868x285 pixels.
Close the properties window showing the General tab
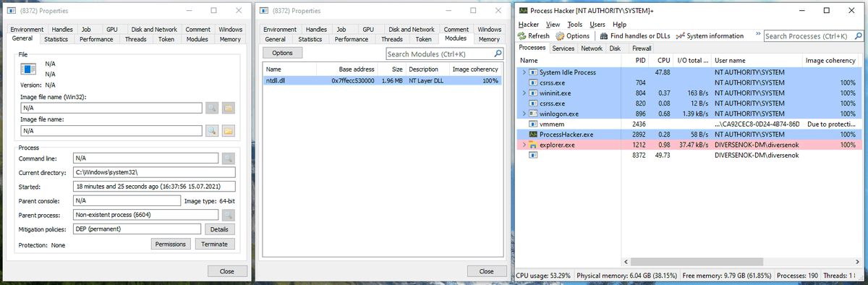[226, 271]
